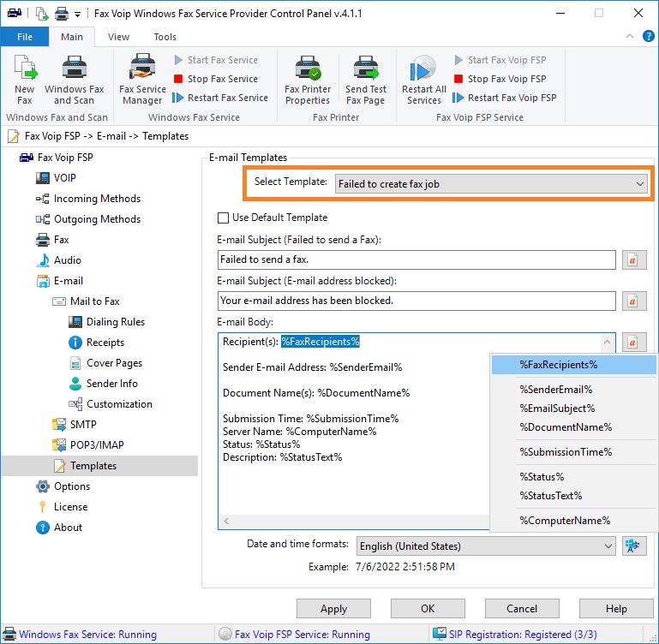Choose %SubmissionTime% from the popup menu
Viewport: 659px width, 644px height.
573,452
